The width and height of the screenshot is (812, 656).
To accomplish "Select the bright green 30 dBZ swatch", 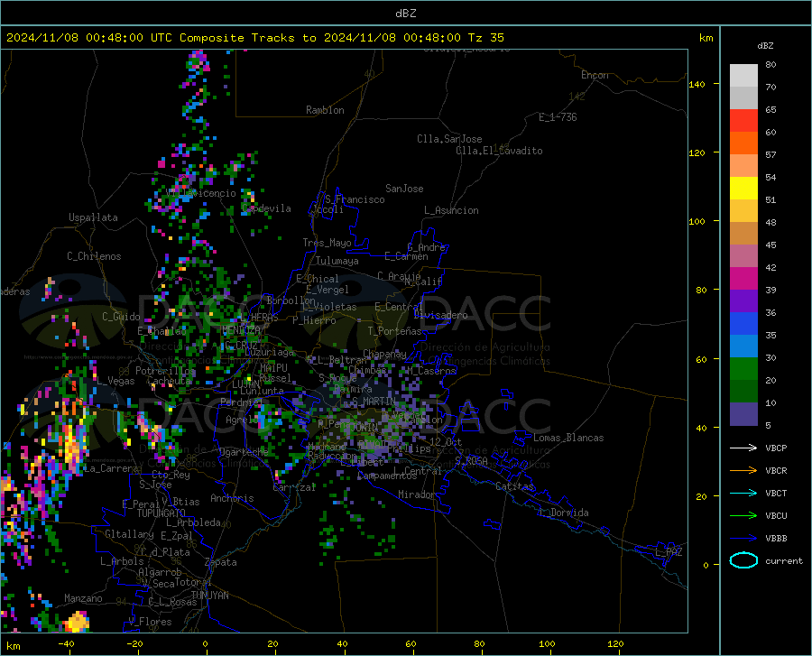I will coord(743,369).
